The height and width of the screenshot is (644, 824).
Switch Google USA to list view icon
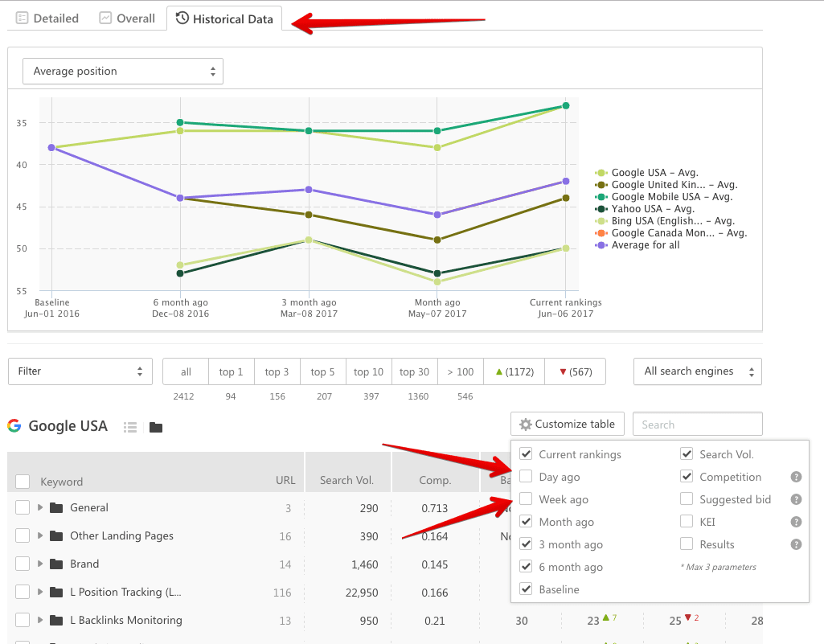click(x=130, y=427)
